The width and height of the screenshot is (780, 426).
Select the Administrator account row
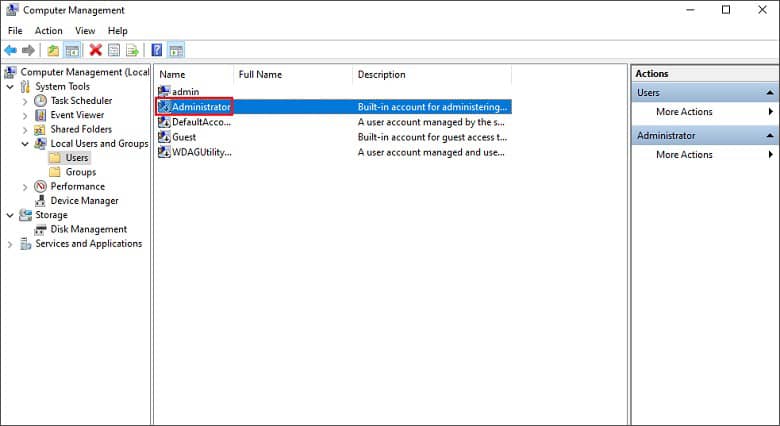point(334,107)
